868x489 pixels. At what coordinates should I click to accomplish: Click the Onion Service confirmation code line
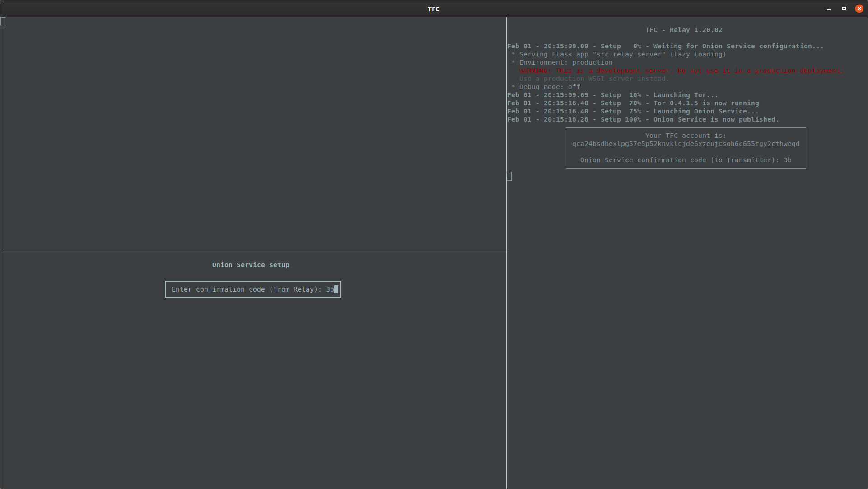pyautogui.click(x=686, y=160)
